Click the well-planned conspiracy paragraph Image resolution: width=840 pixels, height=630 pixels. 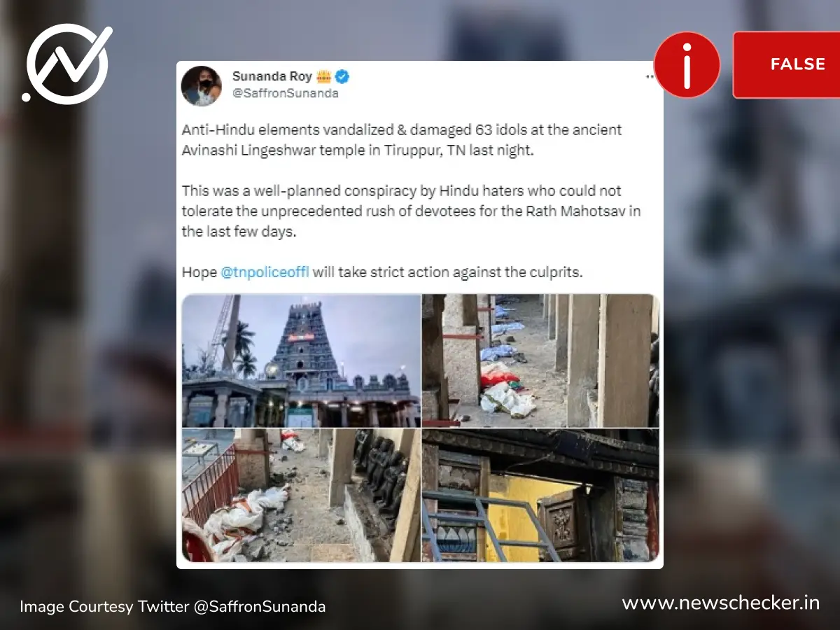(x=412, y=211)
